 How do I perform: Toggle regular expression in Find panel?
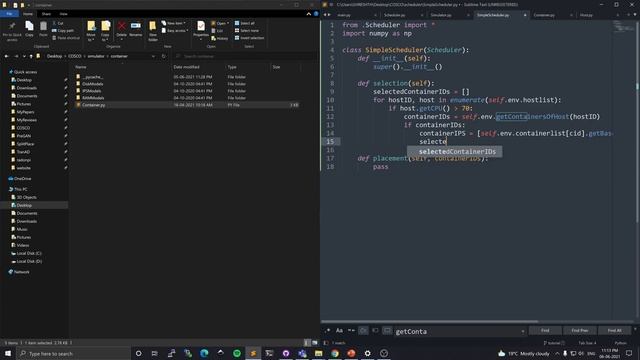coord(328,331)
